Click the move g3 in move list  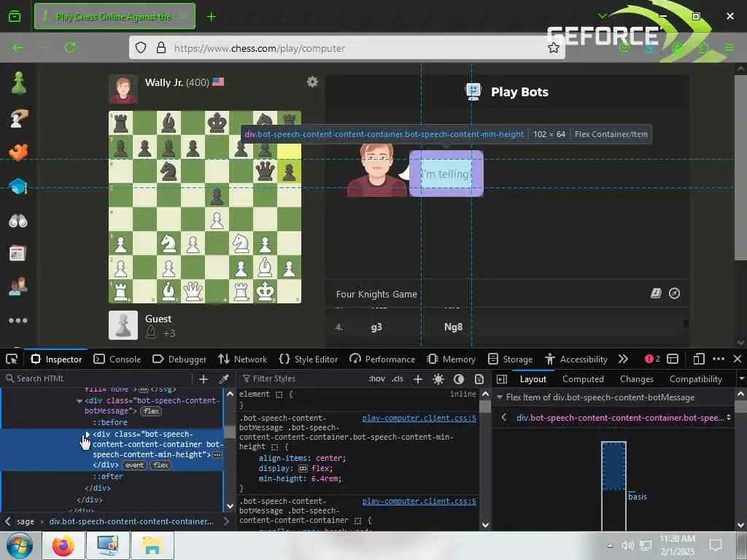(376, 327)
